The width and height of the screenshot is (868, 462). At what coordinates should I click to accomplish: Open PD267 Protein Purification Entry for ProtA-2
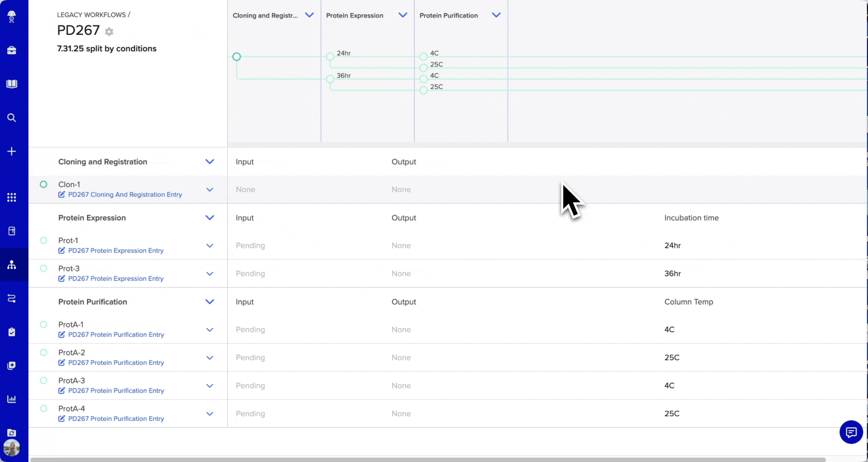coord(116,362)
